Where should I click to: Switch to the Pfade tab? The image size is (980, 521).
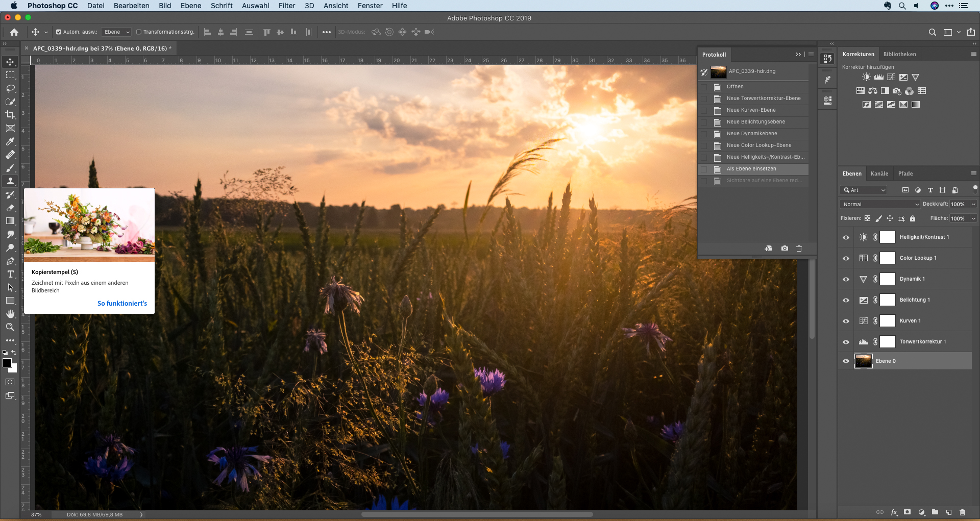(905, 173)
